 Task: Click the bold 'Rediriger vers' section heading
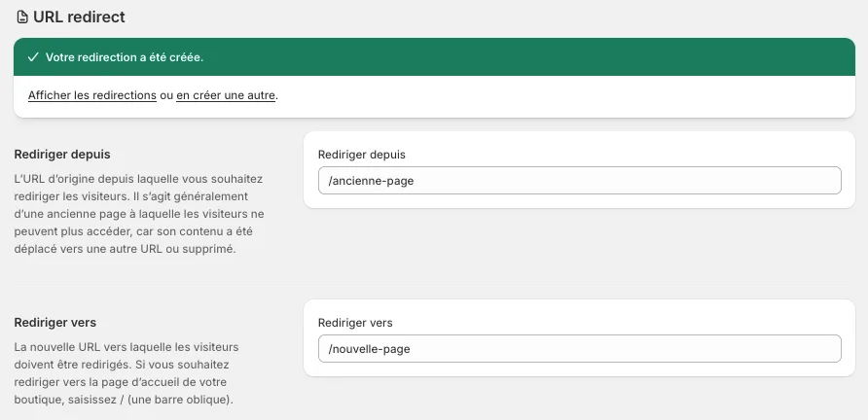coord(54,322)
